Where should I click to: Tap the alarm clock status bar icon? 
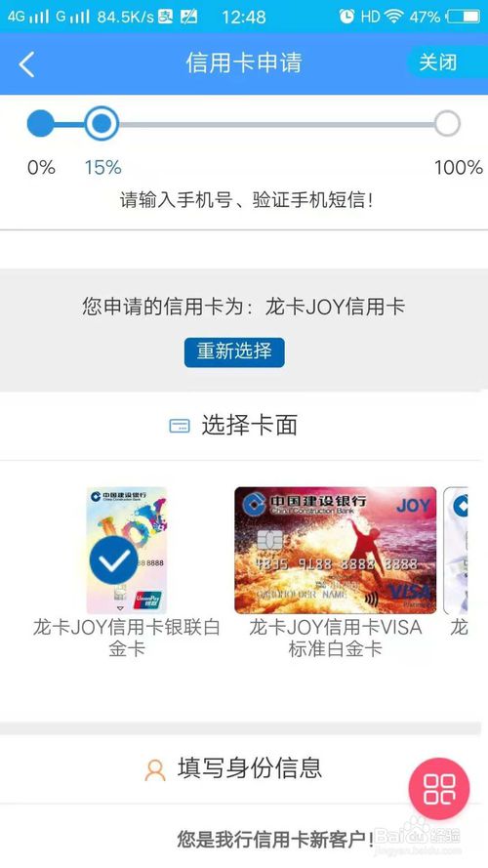point(346,17)
